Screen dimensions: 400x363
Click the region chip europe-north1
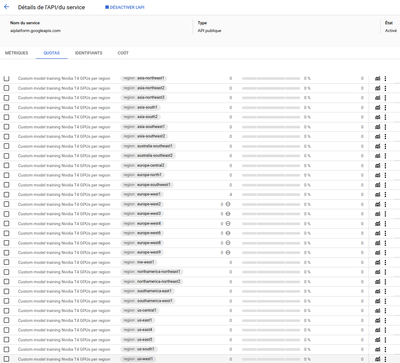coord(143,175)
